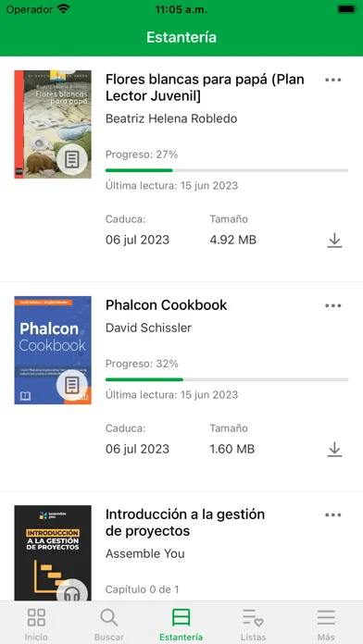Screen dimensions: 363x644
Task: Tap the ebook reader icon on Flores blancas cover
Action: (x=72, y=159)
